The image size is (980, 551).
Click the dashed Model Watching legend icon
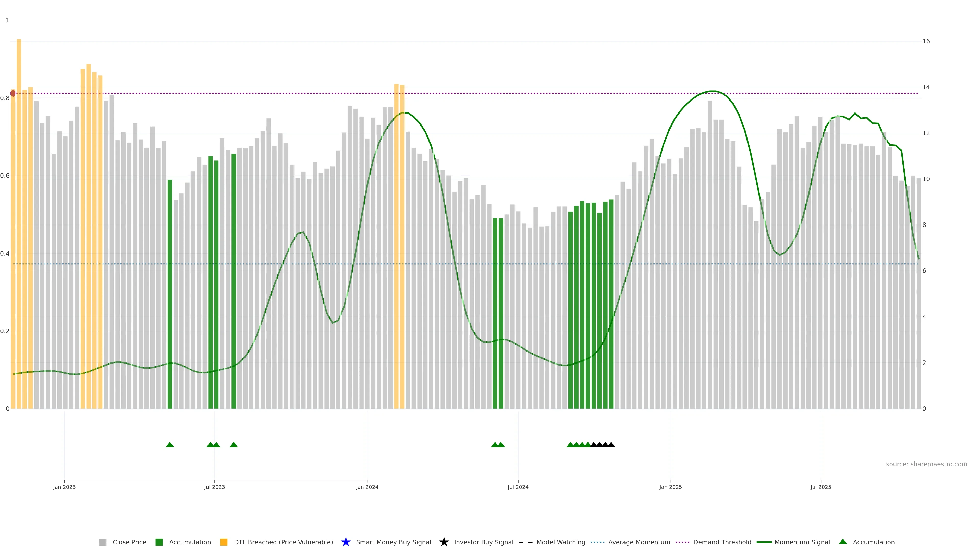(525, 542)
